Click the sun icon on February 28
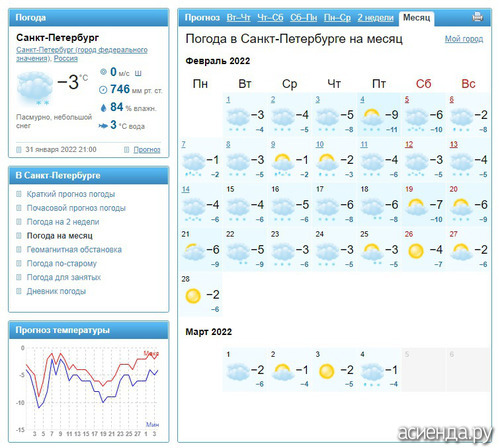 [x=193, y=296]
